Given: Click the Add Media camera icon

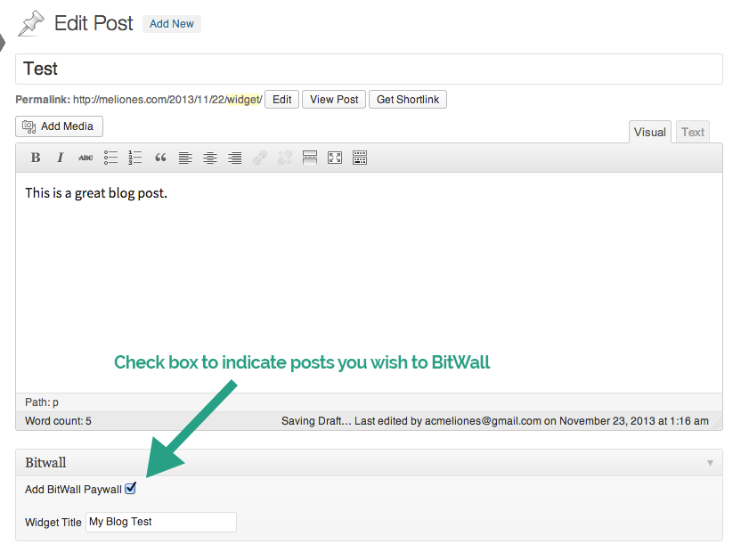Looking at the screenshot, I should click(28, 126).
